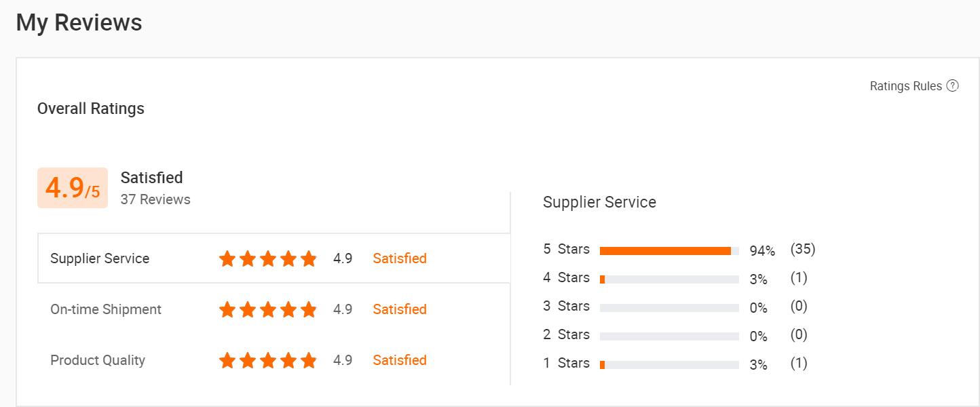
Task: Click the 3 Stars progress bar
Action: click(669, 308)
